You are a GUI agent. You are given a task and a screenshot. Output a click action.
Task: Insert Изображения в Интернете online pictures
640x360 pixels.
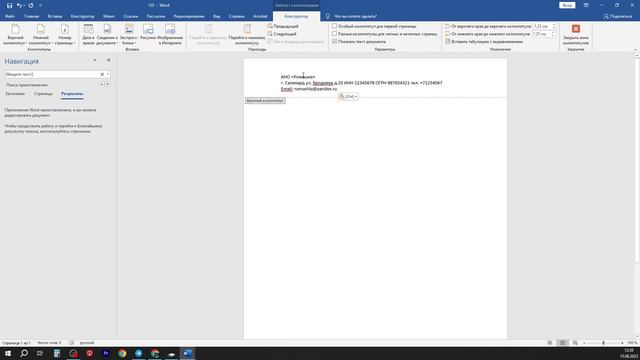click(170, 34)
